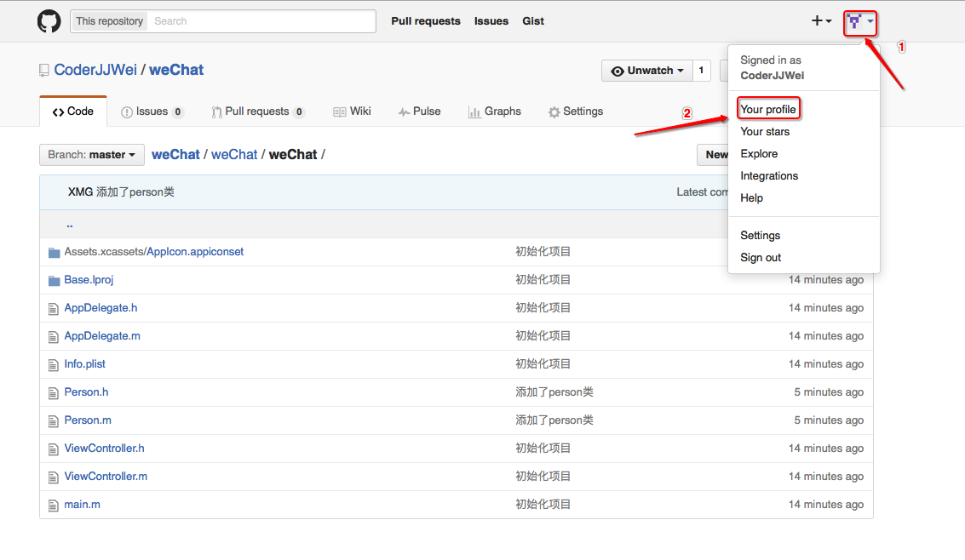The image size is (965, 560).
Task: Select Your profile in user menu
Action: coord(768,110)
